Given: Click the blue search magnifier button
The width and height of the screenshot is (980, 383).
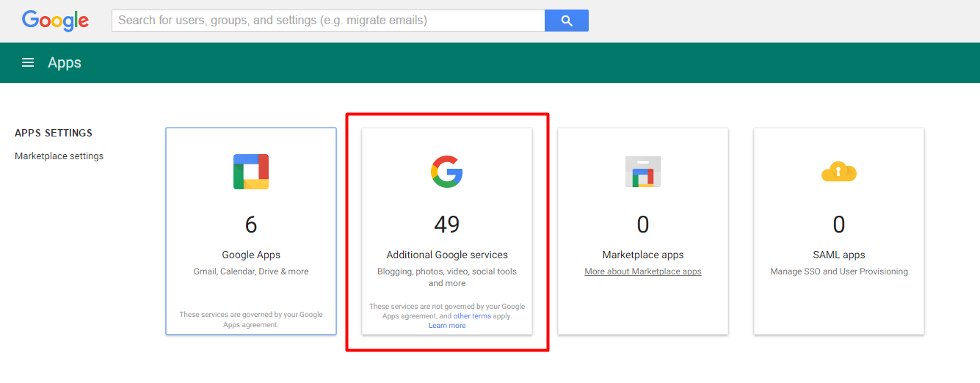Looking at the screenshot, I should tap(567, 21).
